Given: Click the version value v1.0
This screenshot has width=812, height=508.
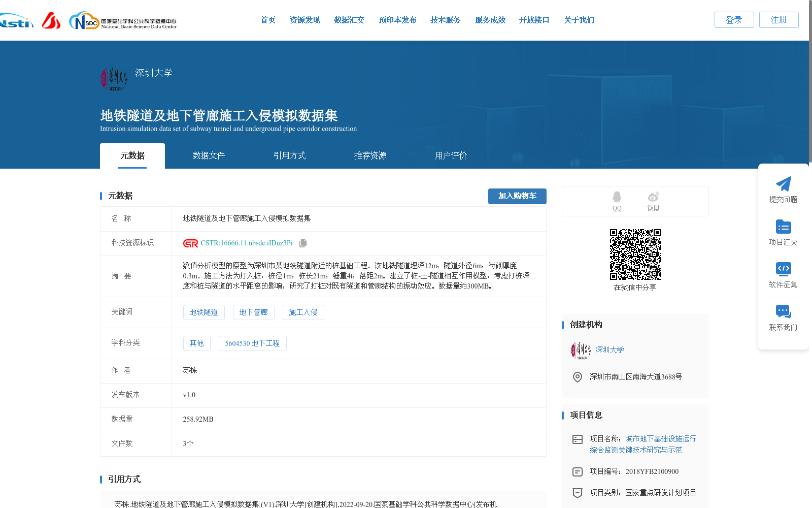Looking at the screenshot, I should 189,395.
